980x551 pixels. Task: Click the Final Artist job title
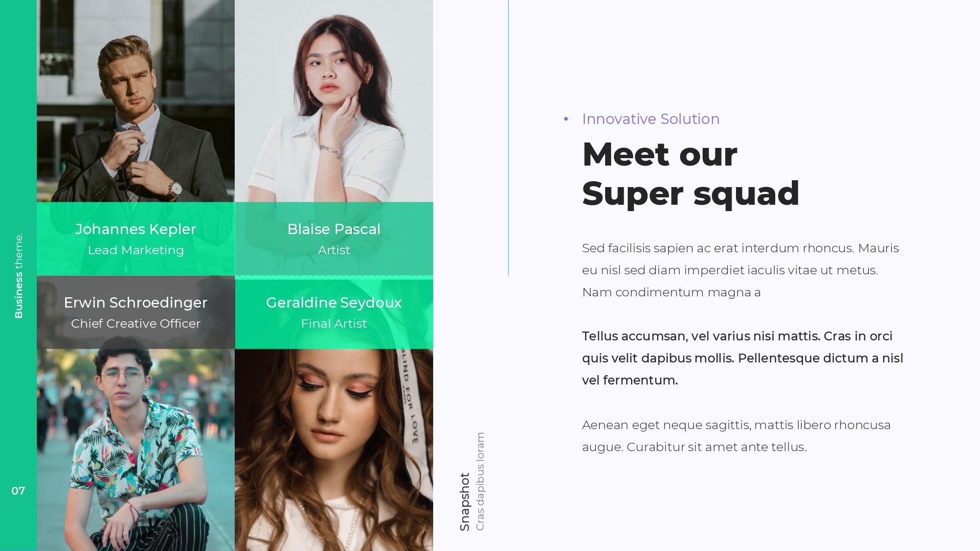[x=334, y=324]
